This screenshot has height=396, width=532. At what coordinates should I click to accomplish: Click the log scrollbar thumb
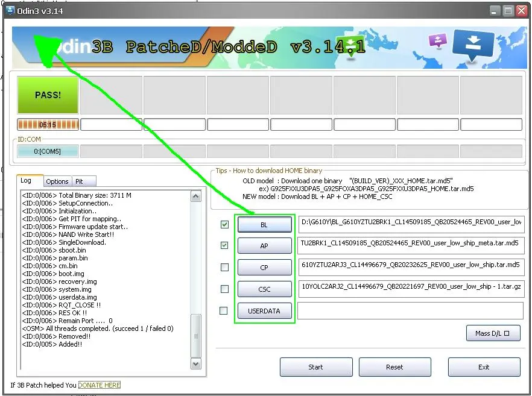pos(196,336)
